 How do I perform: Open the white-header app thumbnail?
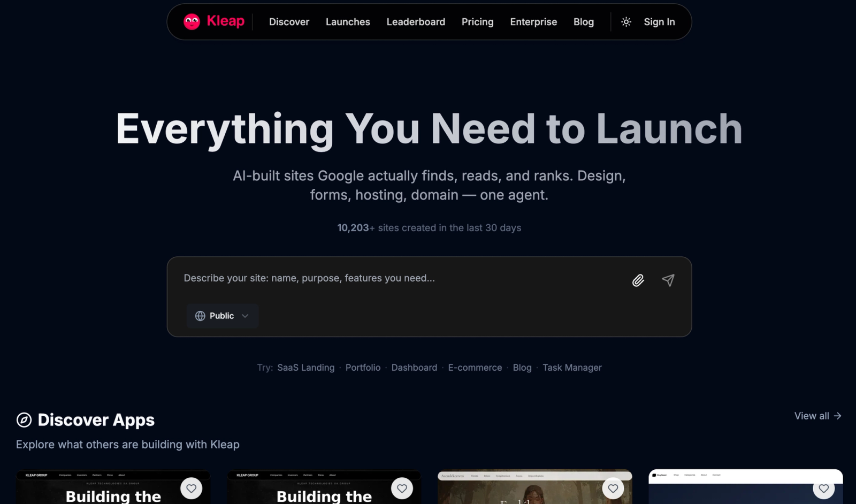click(x=746, y=487)
